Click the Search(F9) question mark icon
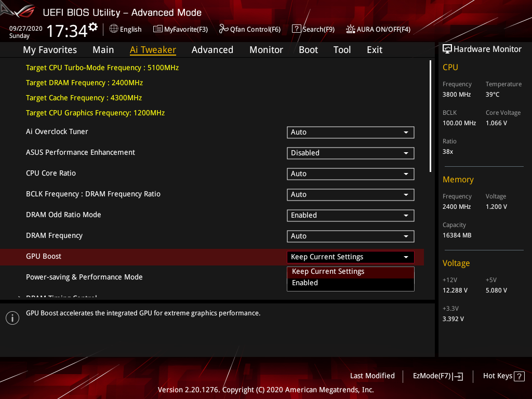The image size is (532, 399). point(297,29)
